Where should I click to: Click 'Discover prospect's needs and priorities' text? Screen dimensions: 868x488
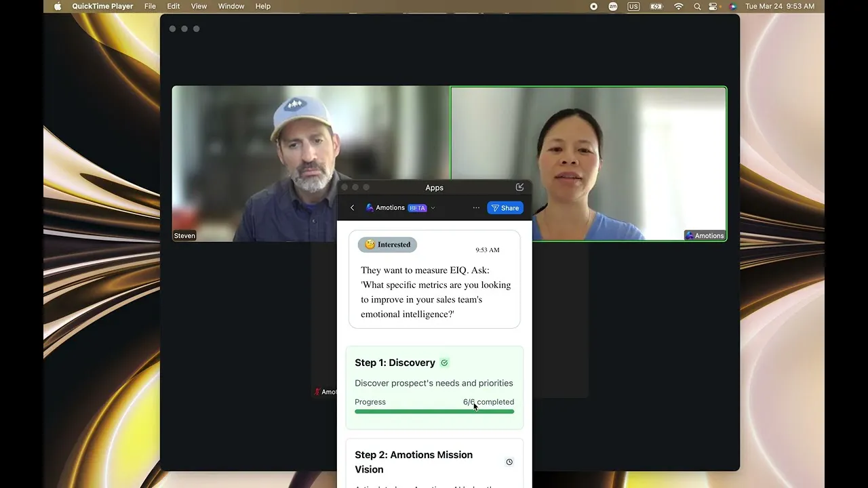point(434,383)
